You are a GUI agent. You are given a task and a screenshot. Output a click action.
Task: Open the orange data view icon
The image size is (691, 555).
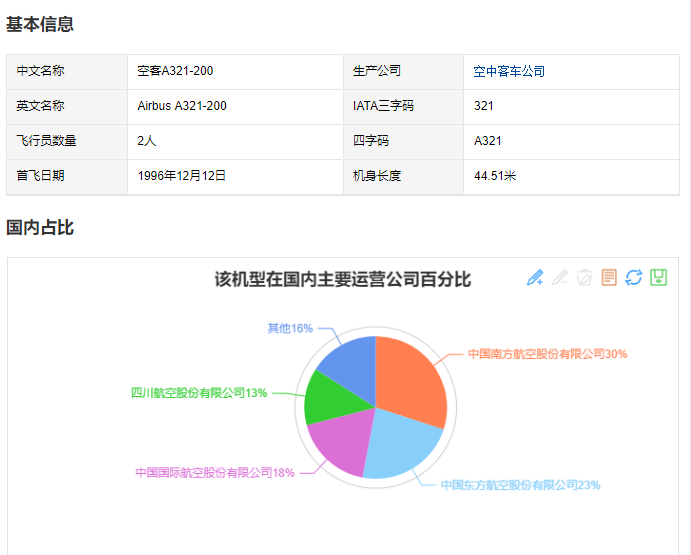pyautogui.click(x=609, y=278)
